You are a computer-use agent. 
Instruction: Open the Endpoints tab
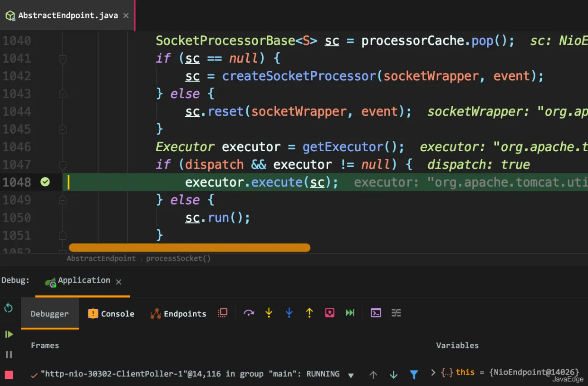coord(178,314)
